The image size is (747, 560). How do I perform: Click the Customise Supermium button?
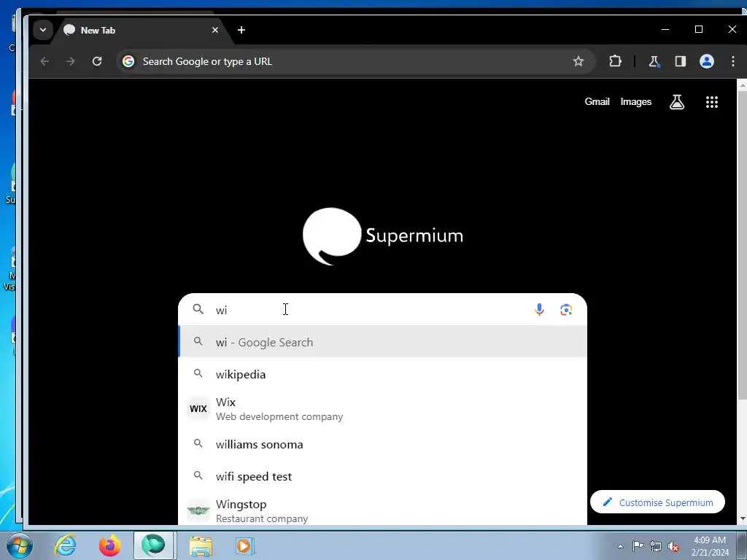click(657, 502)
